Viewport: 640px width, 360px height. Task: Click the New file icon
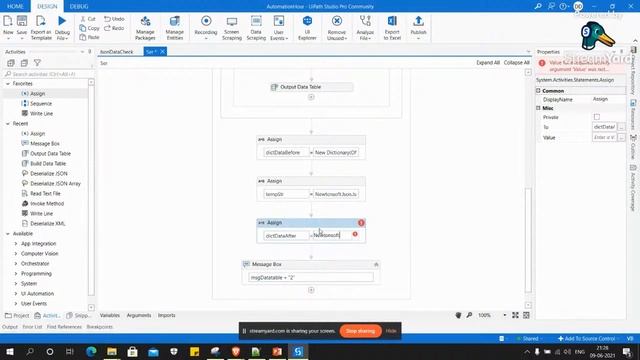[8, 21]
